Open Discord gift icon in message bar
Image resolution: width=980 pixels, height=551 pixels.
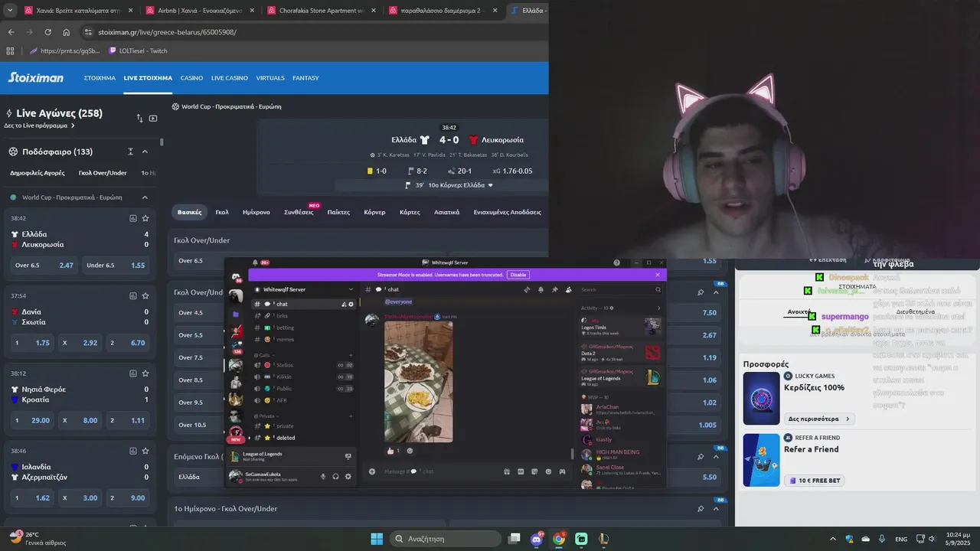click(x=507, y=471)
